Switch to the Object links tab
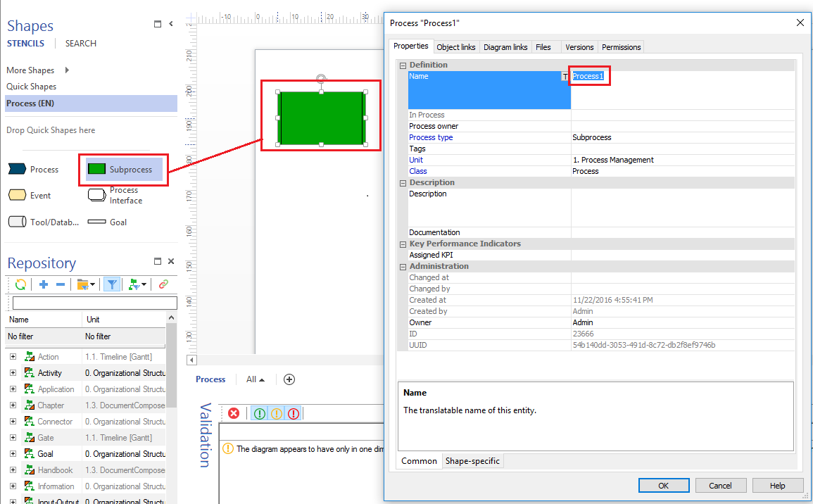 tap(455, 47)
